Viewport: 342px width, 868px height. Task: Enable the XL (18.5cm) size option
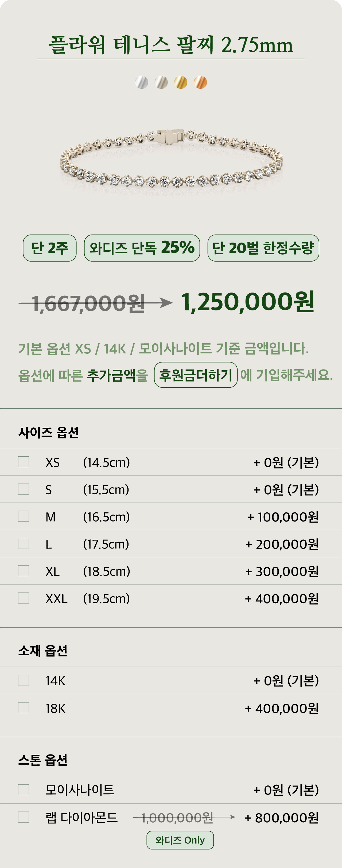(24, 571)
